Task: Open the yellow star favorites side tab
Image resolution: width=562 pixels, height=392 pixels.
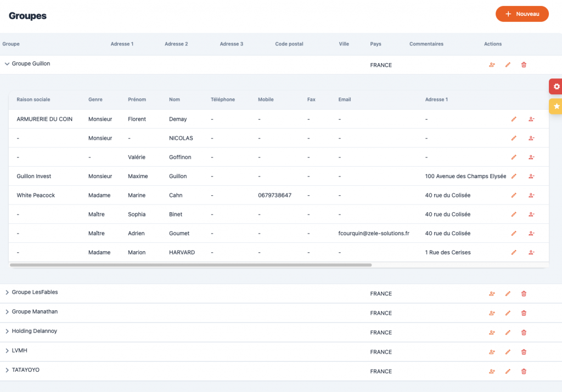Action: tap(556, 106)
